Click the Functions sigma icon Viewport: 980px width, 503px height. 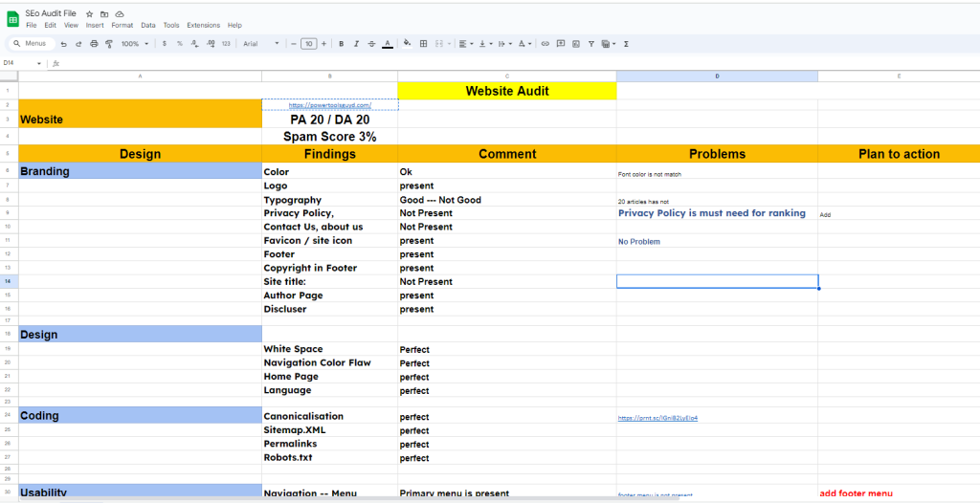click(x=626, y=44)
